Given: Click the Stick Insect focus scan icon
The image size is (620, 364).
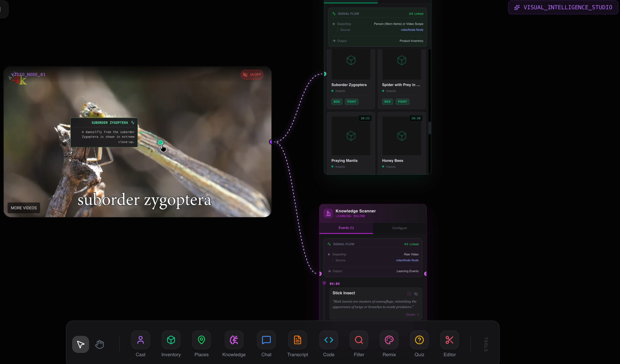Looking at the screenshot, I should (x=409, y=294).
